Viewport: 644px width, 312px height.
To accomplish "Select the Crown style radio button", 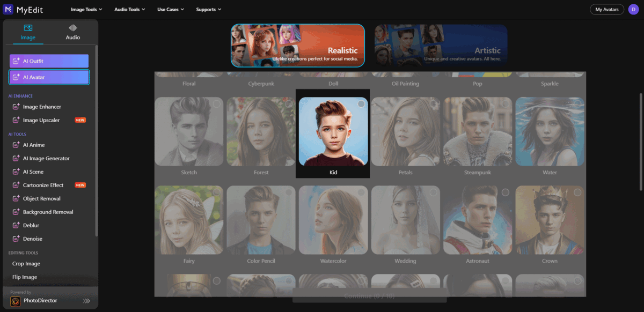I will point(577,192).
